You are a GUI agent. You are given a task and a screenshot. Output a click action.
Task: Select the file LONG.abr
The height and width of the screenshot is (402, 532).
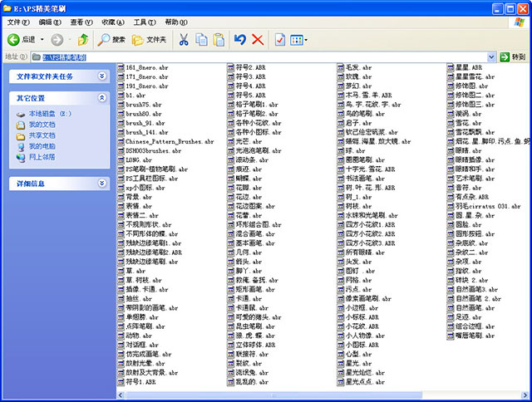[x=139, y=160]
